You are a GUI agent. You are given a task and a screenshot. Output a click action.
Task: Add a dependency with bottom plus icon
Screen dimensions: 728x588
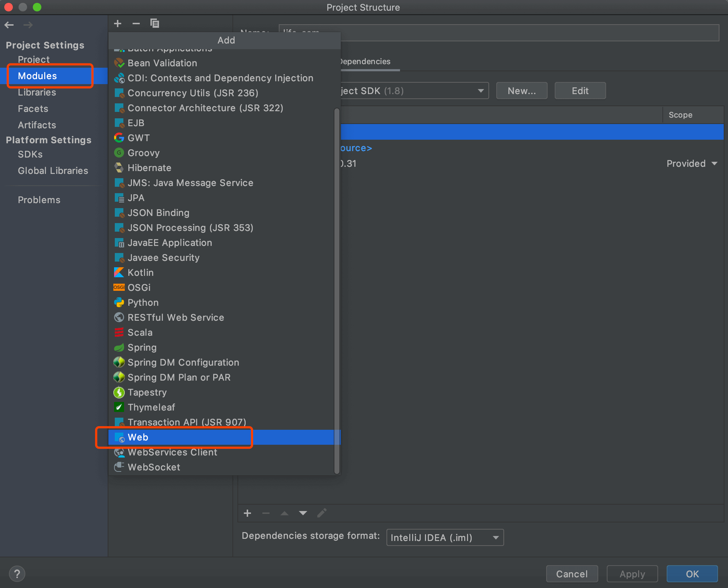pos(247,513)
